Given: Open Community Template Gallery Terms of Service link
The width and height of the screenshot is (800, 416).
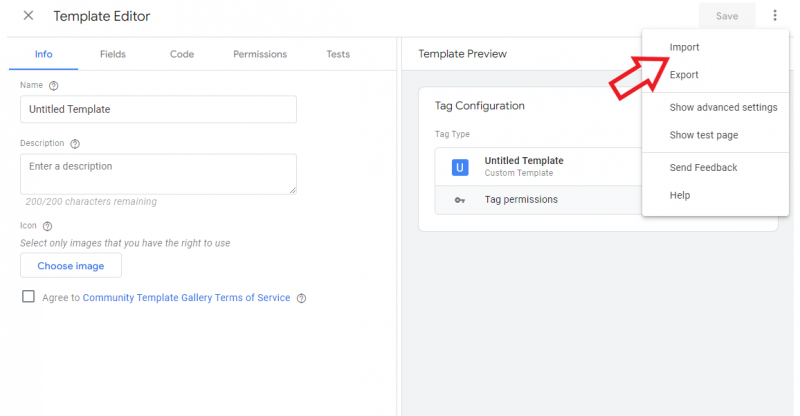Looking at the screenshot, I should [x=186, y=298].
